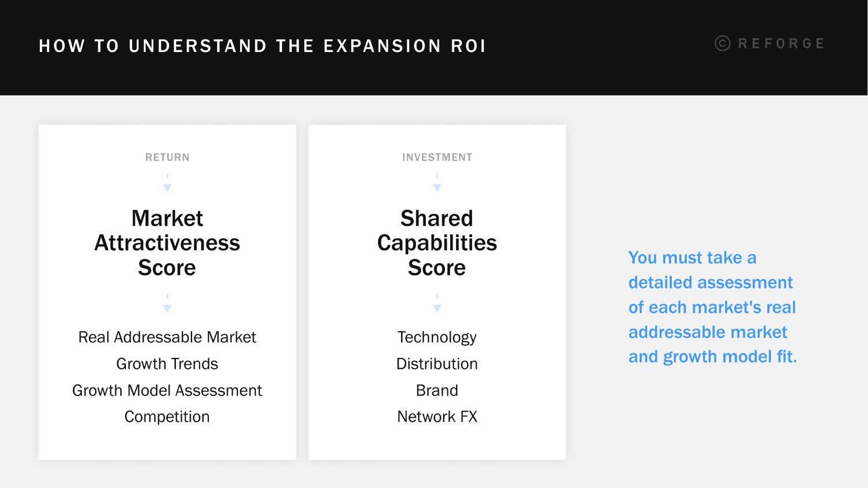This screenshot has height=488, width=868.
Task: Click the Growth Trends item
Action: 167,364
